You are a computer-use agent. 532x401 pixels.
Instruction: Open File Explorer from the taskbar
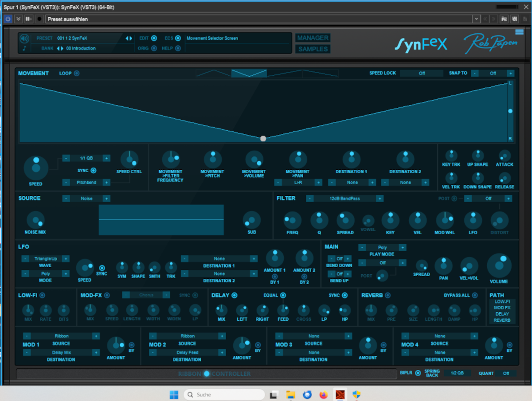pyautogui.click(x=290, y=394)
